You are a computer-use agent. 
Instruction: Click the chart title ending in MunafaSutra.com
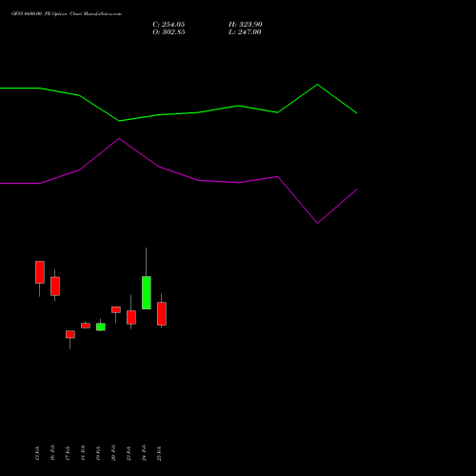67,14
